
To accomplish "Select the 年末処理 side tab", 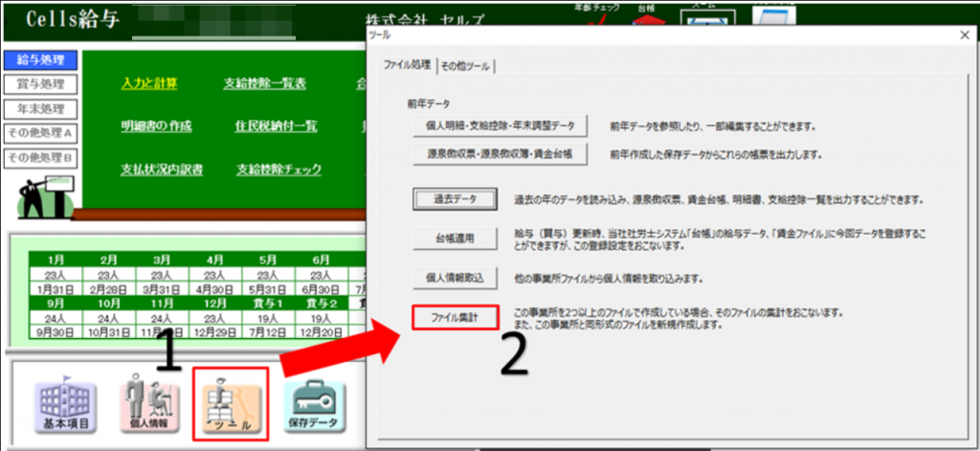I will 40,109.
